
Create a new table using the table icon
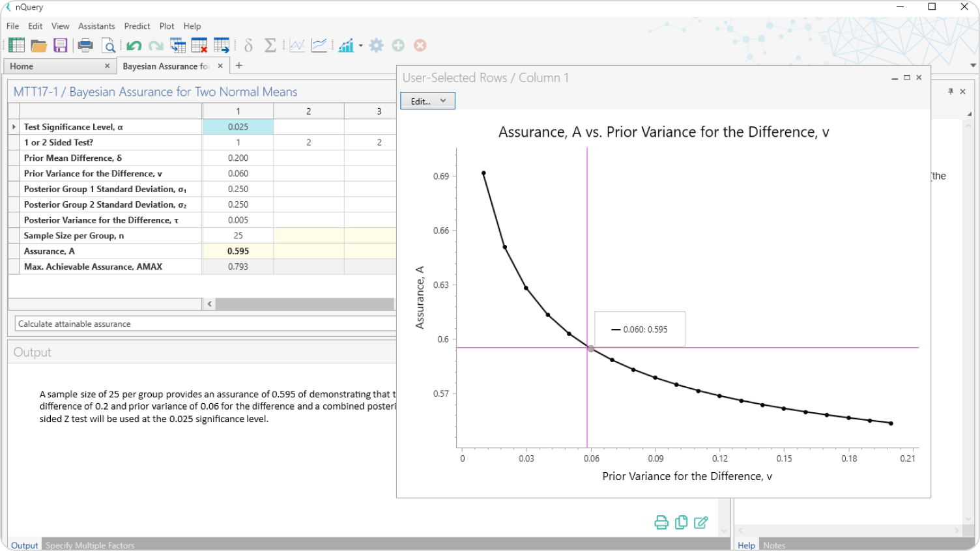click(x=16, y=45)
